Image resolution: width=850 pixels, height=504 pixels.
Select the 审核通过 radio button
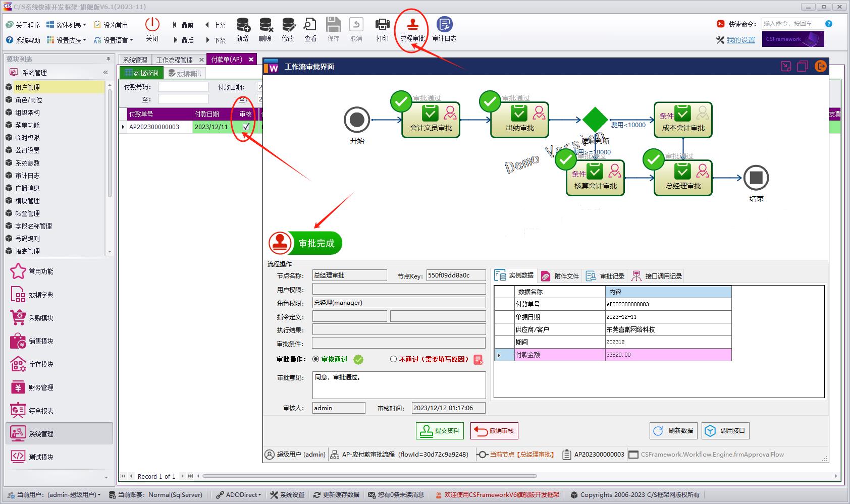click(x=316, y=359)
